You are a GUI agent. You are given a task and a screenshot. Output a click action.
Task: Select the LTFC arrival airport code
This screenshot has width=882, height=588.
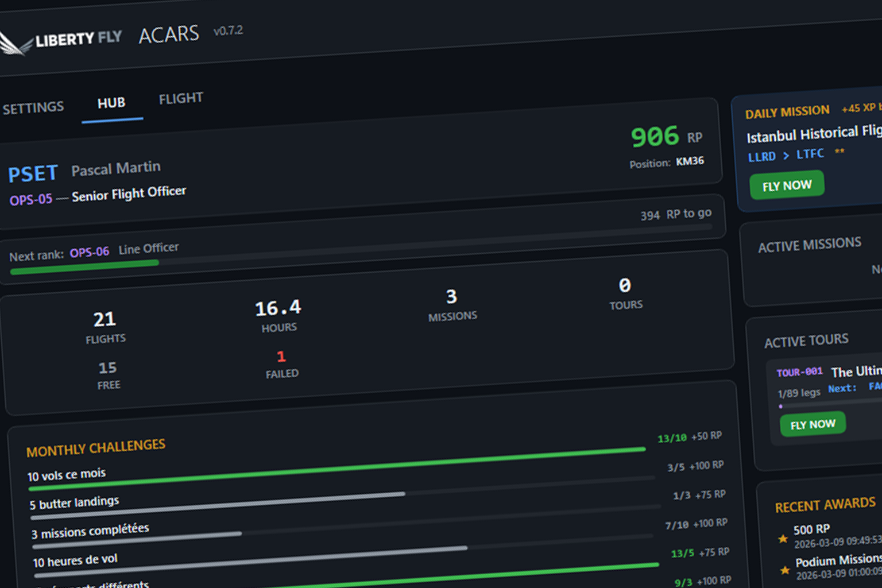[x=810, y=153]
